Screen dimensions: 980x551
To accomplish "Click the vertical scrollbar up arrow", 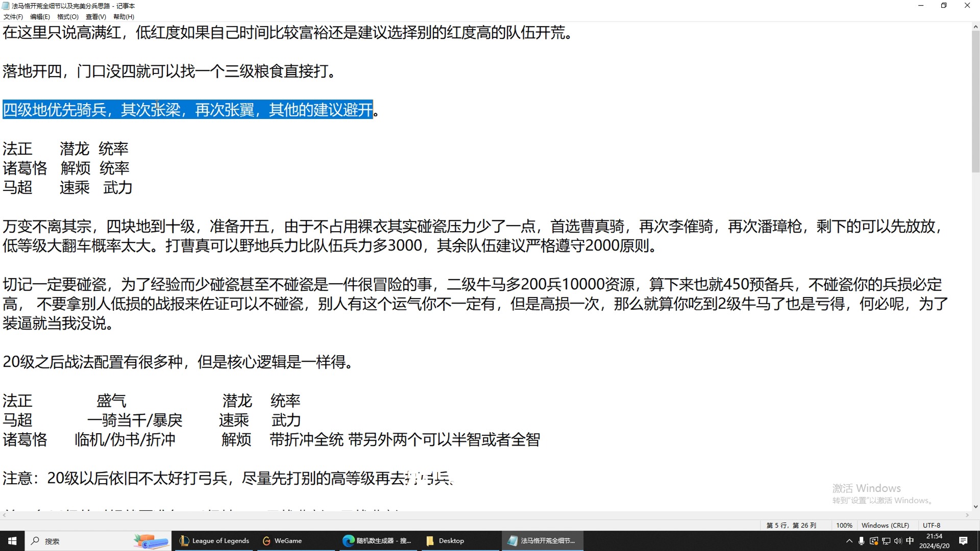I will tap(975, 27).
